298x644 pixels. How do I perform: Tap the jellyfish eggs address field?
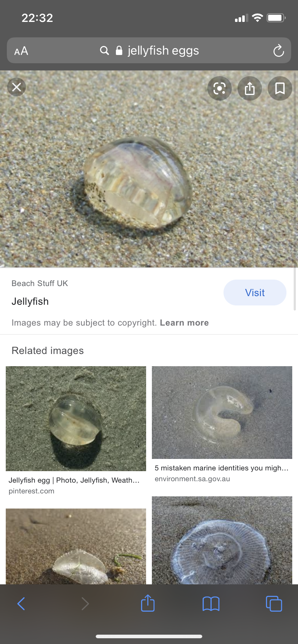coord(149,51)
